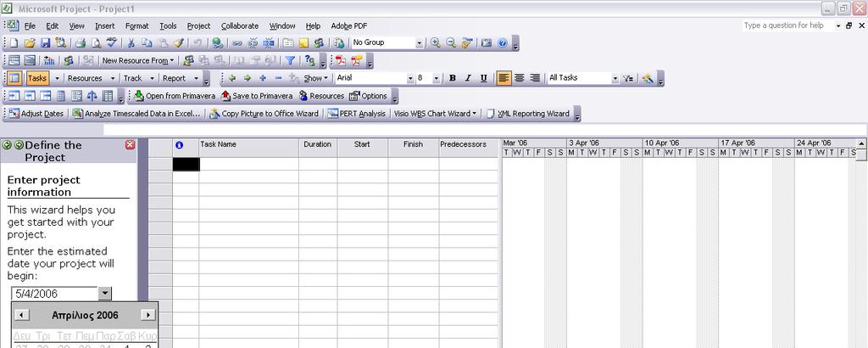Open the Insert menu
The image size is (868, 348).
(x=104, y=26)
